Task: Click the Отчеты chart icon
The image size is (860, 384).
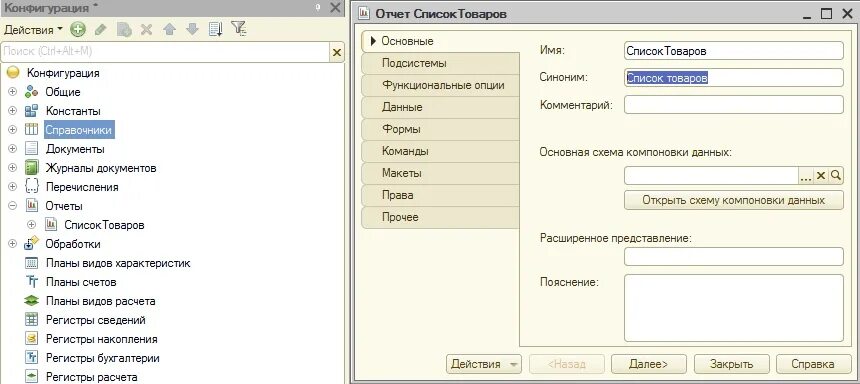Action: click(32, 206)
